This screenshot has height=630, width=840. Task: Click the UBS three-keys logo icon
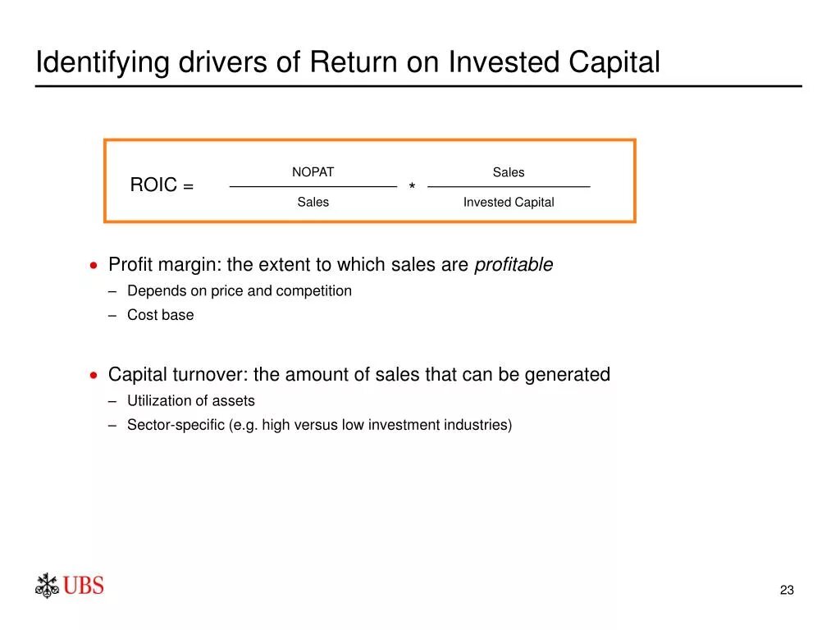pyautogui.click(x=47, y=586)
